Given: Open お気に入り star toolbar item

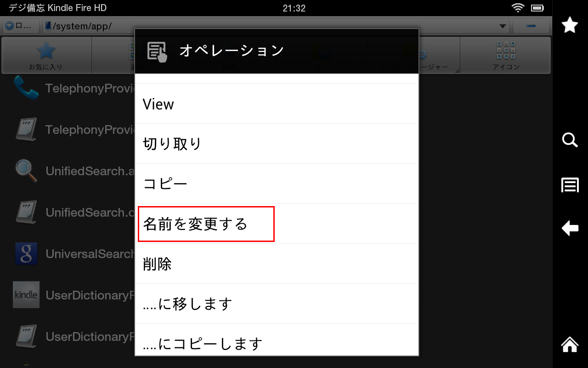Looking at the screenshot, I should (46, 55).
